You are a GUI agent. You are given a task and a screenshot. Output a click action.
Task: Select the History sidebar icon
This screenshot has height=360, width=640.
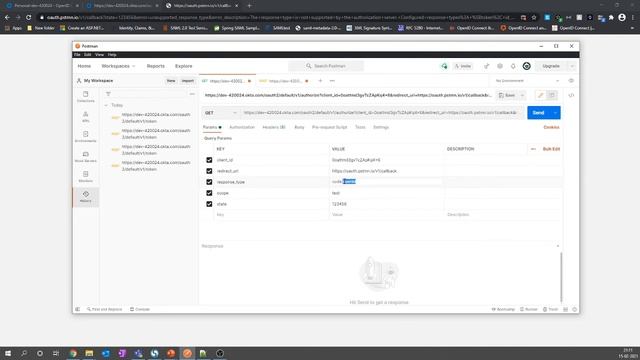tap(86, 196)
